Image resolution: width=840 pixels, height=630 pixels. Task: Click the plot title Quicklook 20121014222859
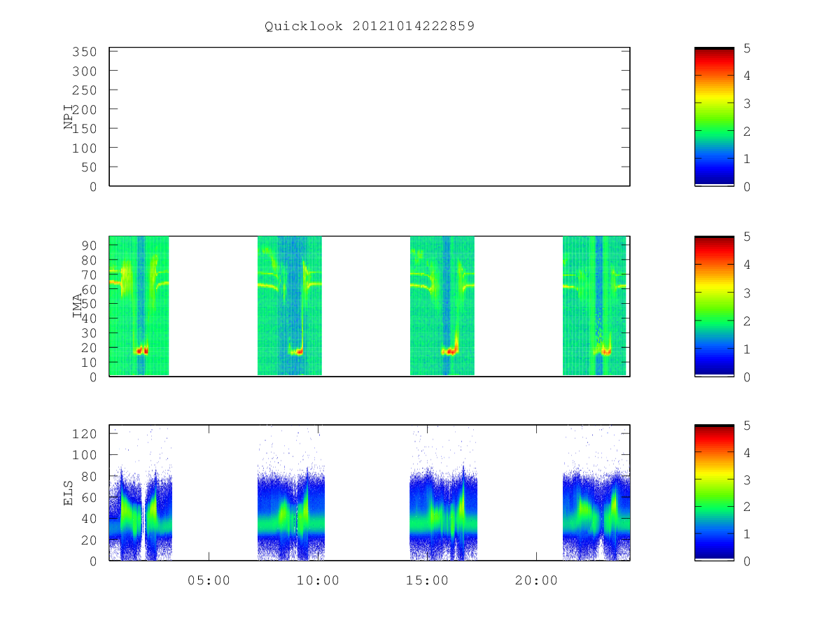[370, 27]
